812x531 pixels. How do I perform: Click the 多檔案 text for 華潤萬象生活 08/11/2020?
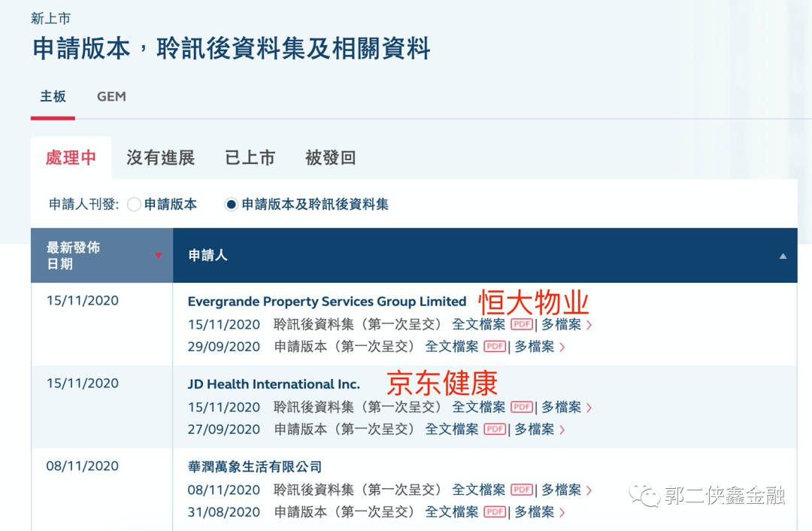562,490
